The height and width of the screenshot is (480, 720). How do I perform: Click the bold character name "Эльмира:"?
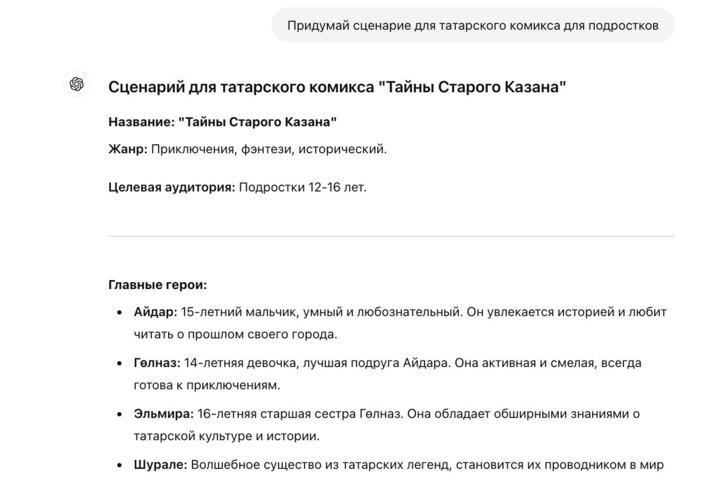coord(164,413)
